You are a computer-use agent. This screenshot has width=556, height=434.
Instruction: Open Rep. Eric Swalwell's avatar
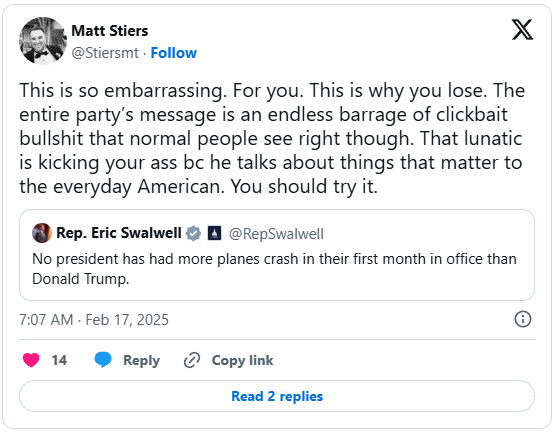[42, 233]
